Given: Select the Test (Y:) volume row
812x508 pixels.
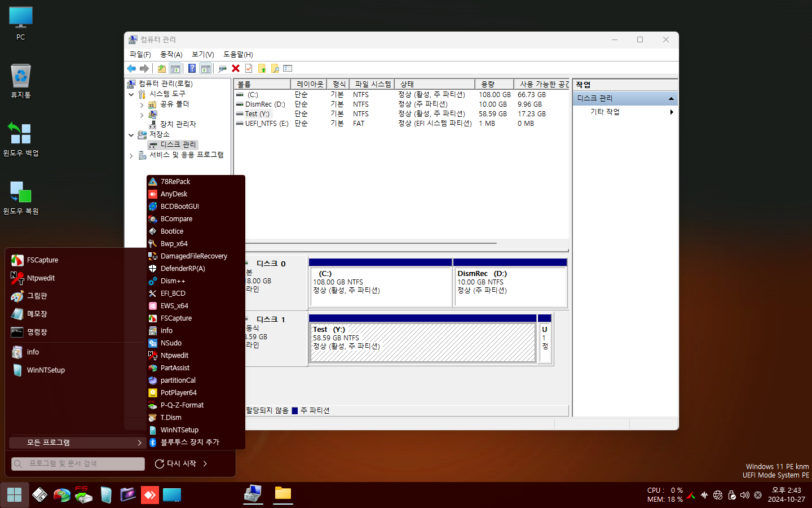Looking at the screenshot, I should click(401, 114).
